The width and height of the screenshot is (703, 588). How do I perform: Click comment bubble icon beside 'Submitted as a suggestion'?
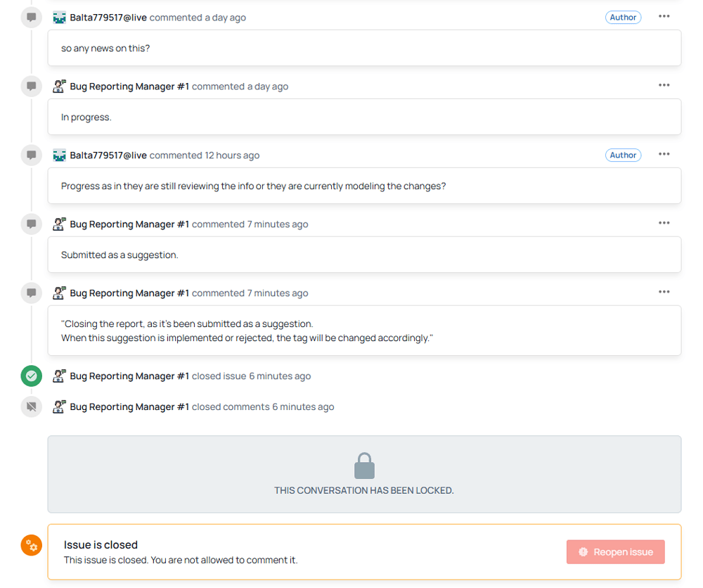[31, 224]
